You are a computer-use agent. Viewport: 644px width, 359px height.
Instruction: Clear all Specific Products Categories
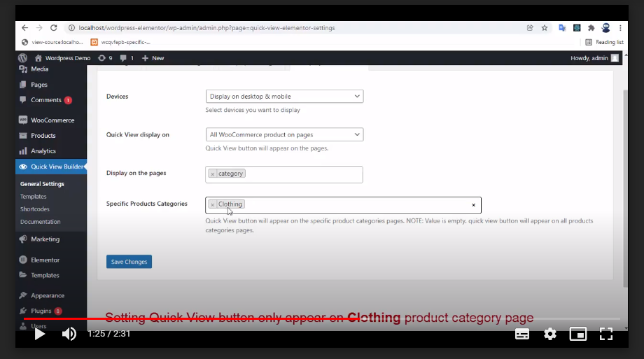474,205
